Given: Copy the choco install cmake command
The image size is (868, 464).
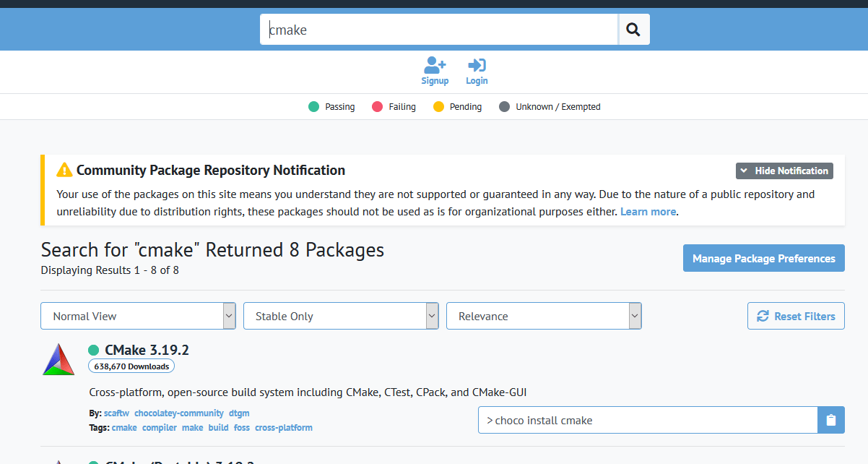Looking at the screenshot, I should [x=830, y=420].
